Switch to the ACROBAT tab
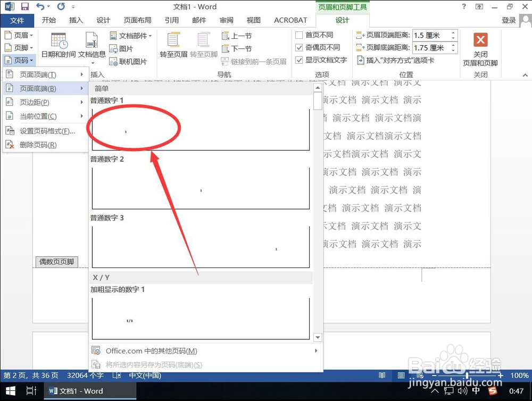The height and width of the screenshot is (401, 532). (x=290, y=20)
